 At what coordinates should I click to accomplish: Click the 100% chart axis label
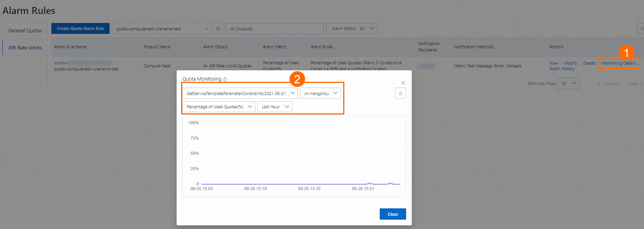tap(194, 123)
